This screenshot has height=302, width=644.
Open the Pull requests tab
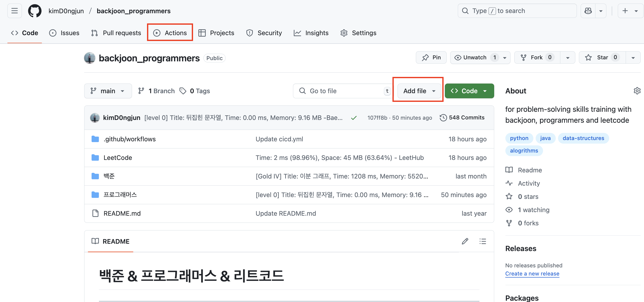pos(116,33)
